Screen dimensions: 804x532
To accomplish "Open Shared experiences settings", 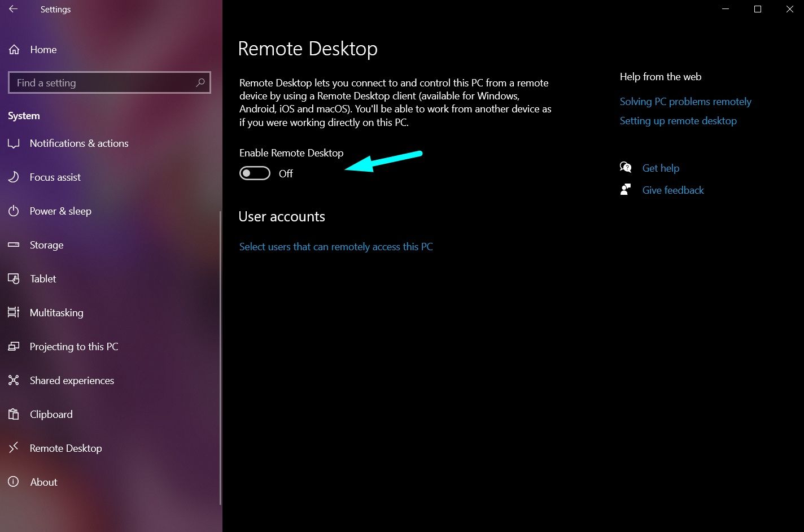I will 72,381.
